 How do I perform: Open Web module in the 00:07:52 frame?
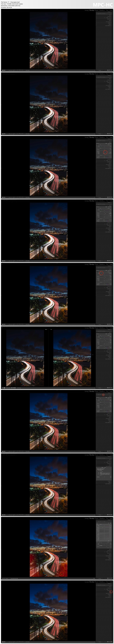click(111, 328)
